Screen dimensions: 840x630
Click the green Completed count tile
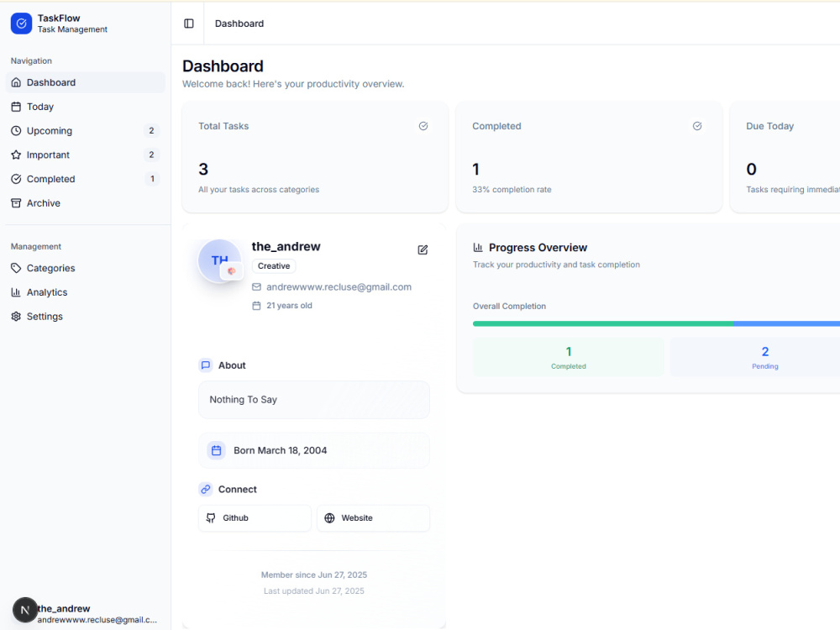569,357
